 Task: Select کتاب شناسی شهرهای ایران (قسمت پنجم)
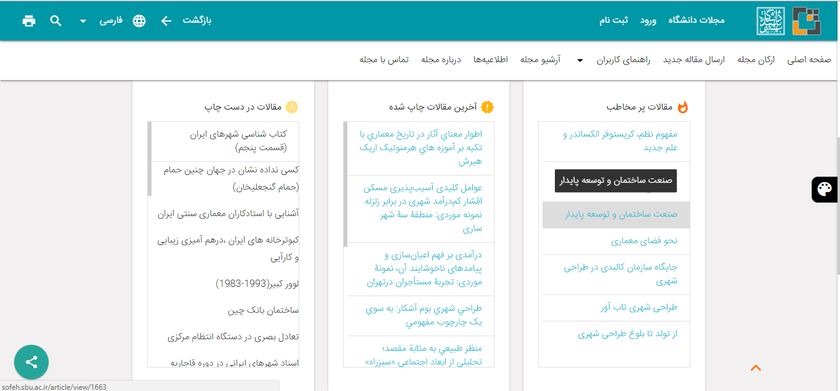(239, 141)
